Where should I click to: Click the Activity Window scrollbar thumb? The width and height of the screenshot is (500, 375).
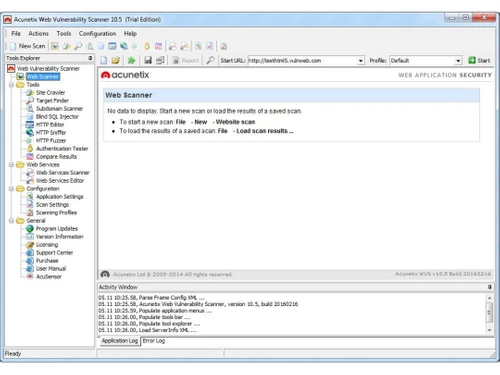[x=489, y=312]
